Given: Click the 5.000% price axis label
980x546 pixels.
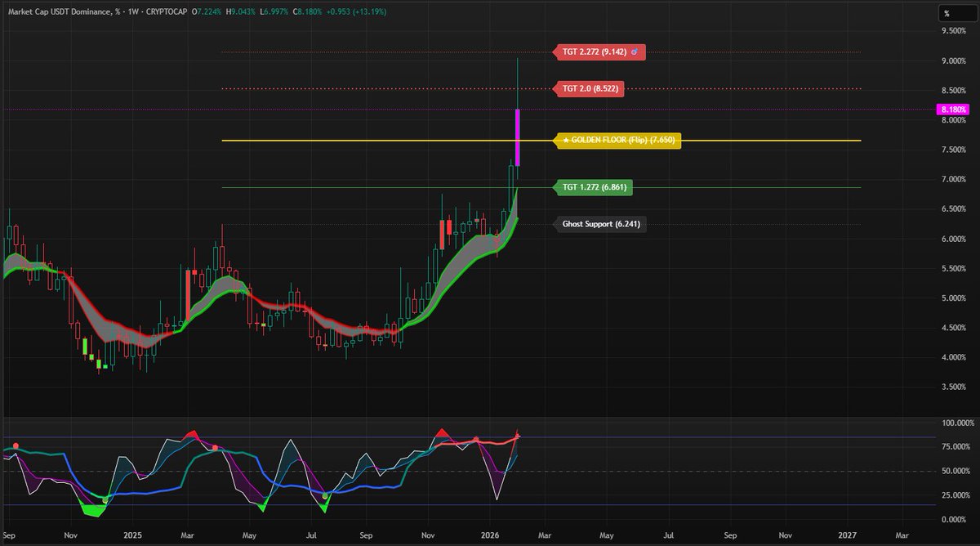Looking at the screenshot, I should (955, 298).
